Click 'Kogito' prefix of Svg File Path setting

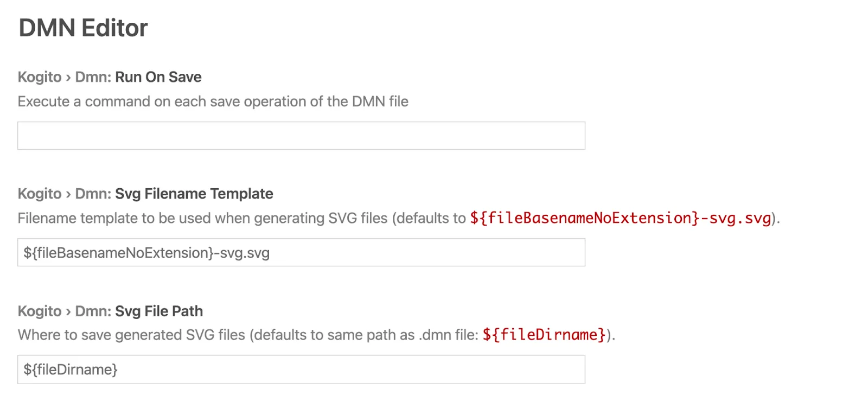coord(40,311)
